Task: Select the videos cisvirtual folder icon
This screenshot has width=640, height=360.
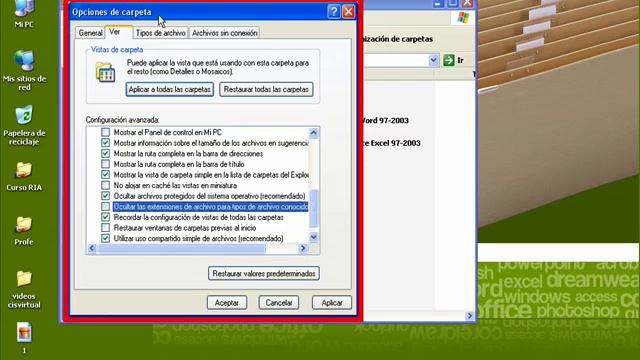Action: pos(24,289)
